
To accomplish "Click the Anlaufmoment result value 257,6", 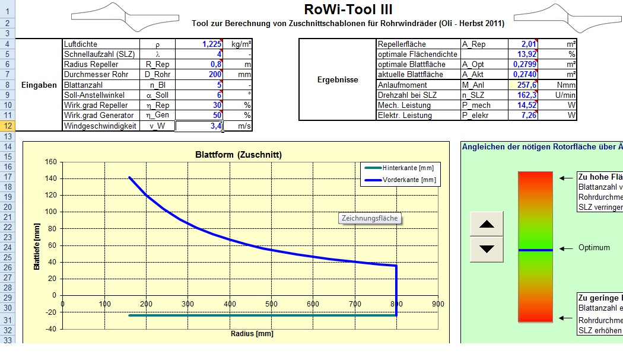I will pyautogui.click(x=525, y=85).
